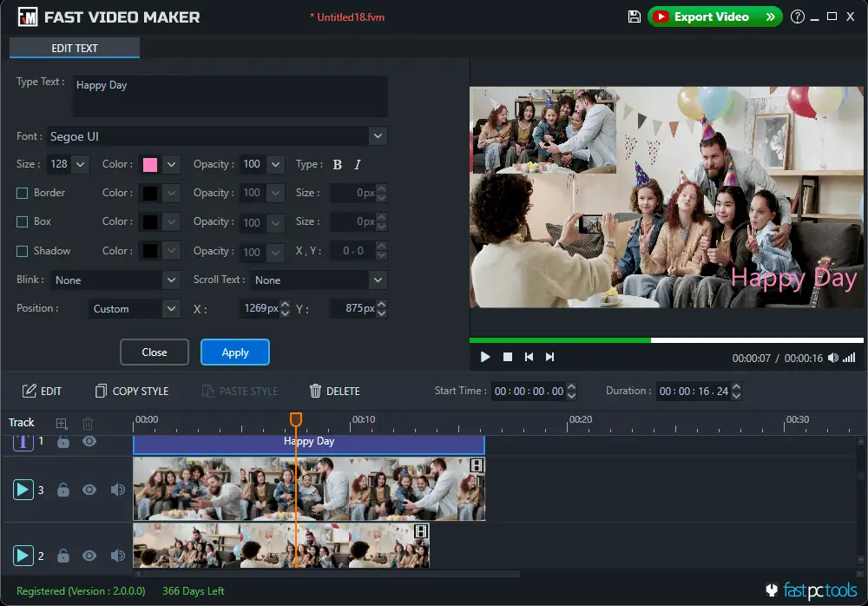The height and width of the screenshot is (606, 868).
Task: Click the orange timeline playhead marker
Action: tap(296, 419)
